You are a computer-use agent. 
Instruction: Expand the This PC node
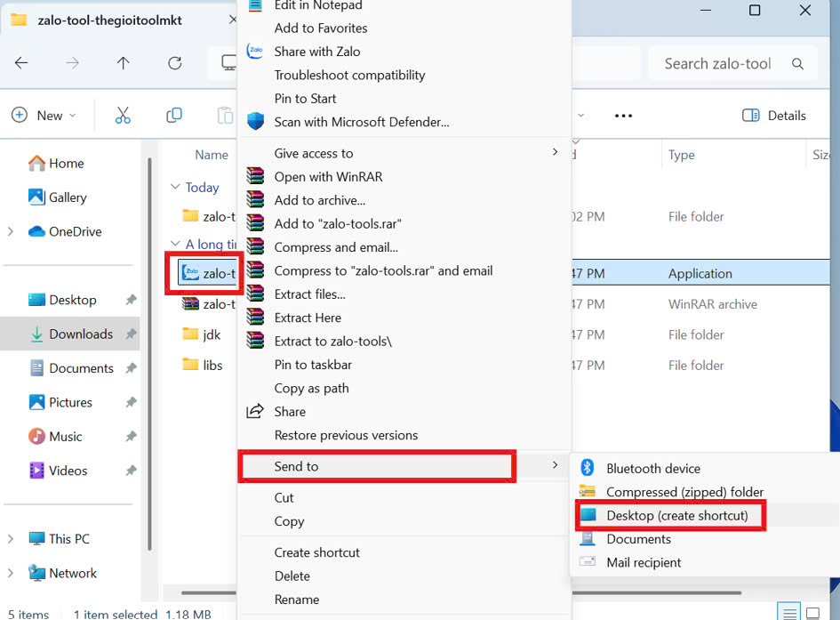11,538
